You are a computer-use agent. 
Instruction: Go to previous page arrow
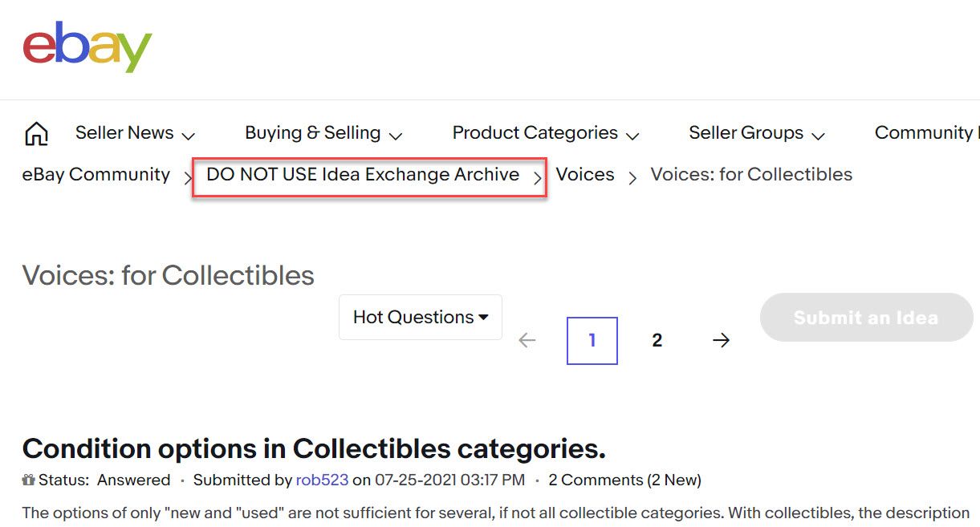(x=527, y=341)
